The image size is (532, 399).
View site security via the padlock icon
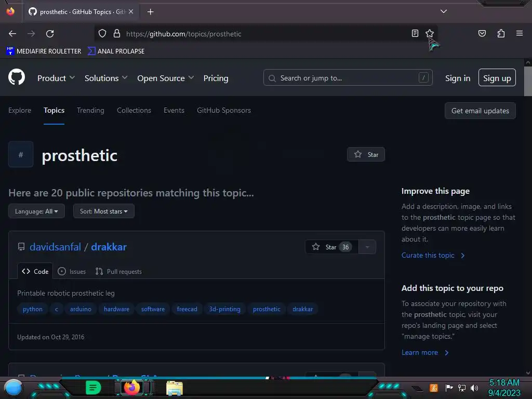point(117,34)
